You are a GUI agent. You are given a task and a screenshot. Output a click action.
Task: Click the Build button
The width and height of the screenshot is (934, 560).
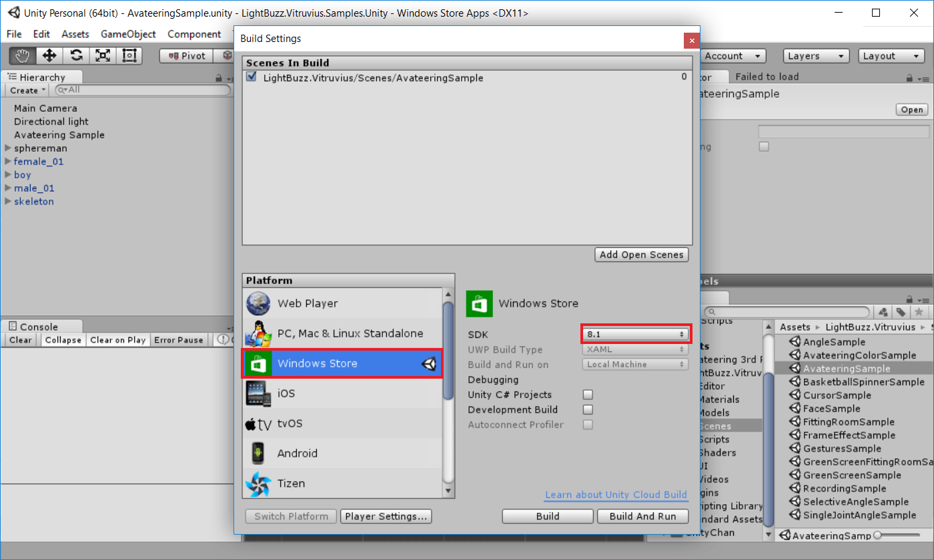[548, 517]
